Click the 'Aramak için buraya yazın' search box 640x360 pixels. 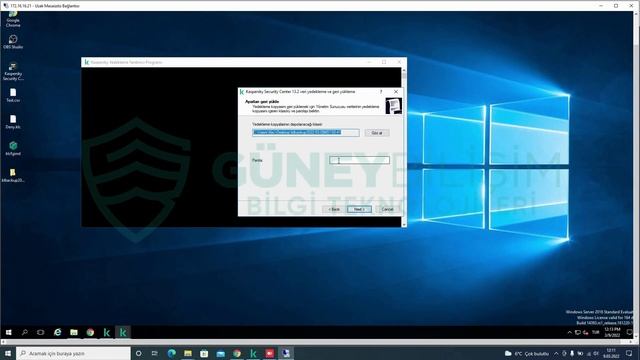pos(73,353)
